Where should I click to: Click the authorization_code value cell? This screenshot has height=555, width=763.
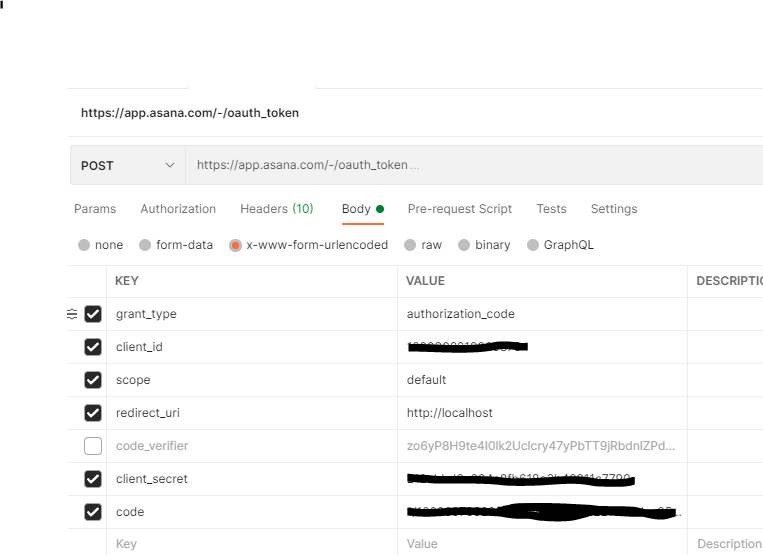tap(543, 314)
